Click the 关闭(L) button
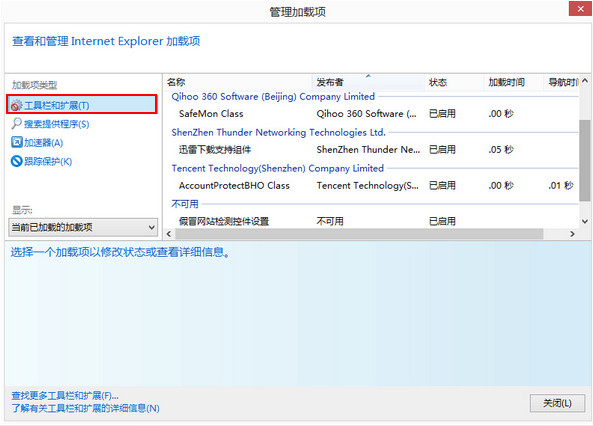 (x=557, y=403)
